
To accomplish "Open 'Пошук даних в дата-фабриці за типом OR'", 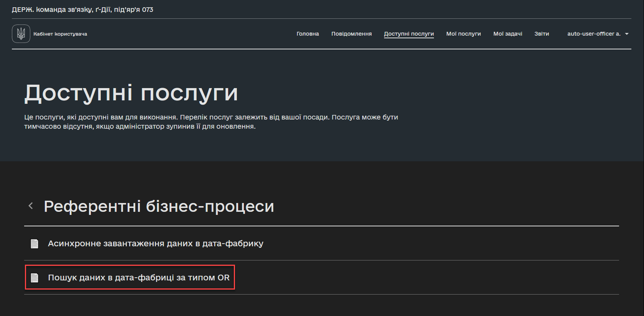I will pyautogui.click(x=138, y=278).
